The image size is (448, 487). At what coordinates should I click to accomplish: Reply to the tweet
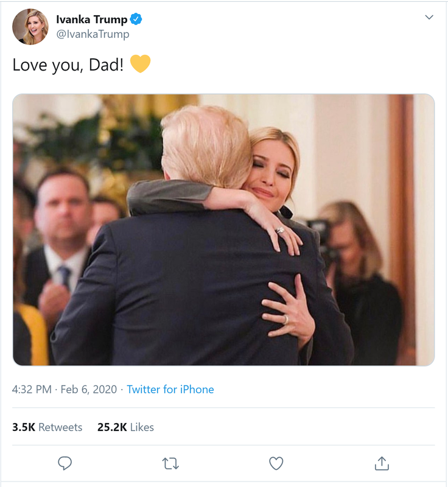tap(65, 463)
